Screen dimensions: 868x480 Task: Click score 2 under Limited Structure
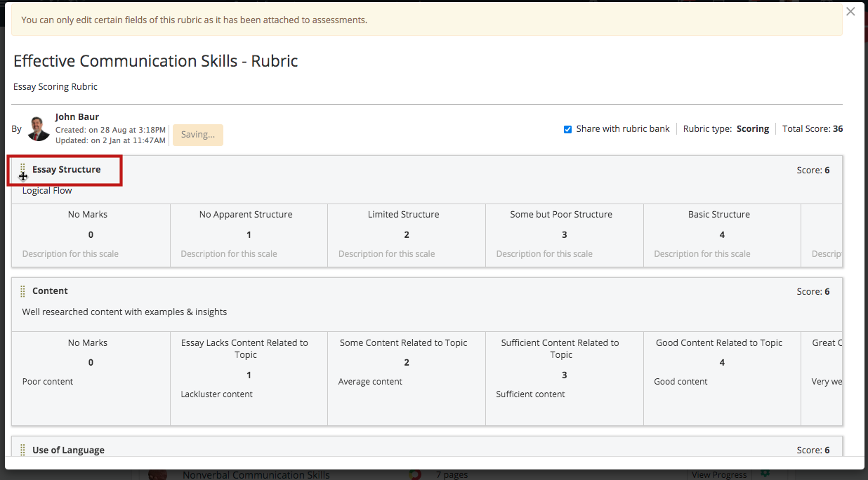point(407,235)
